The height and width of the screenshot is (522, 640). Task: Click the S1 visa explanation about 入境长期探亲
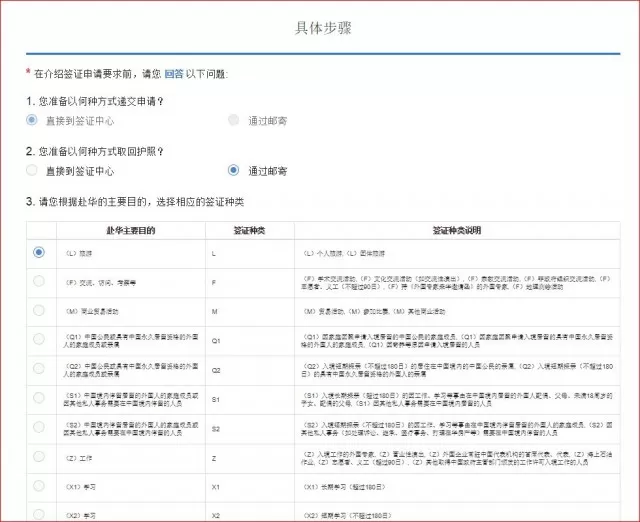[457, 400]
